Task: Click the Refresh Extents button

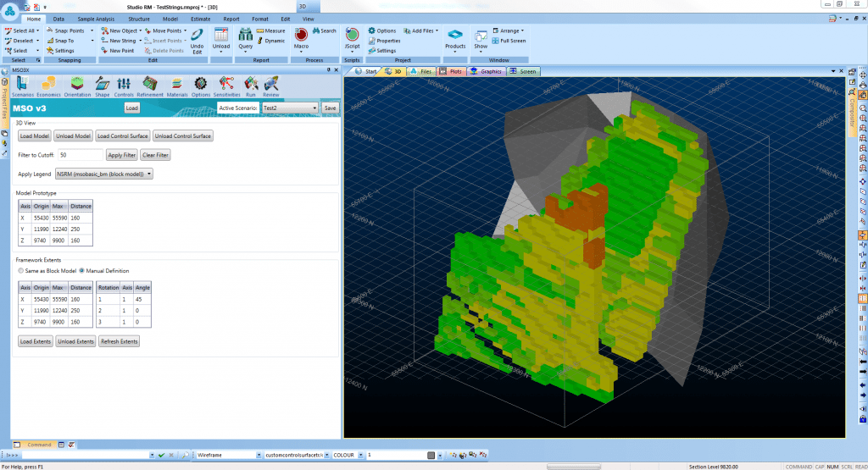Action: (119, 341)
